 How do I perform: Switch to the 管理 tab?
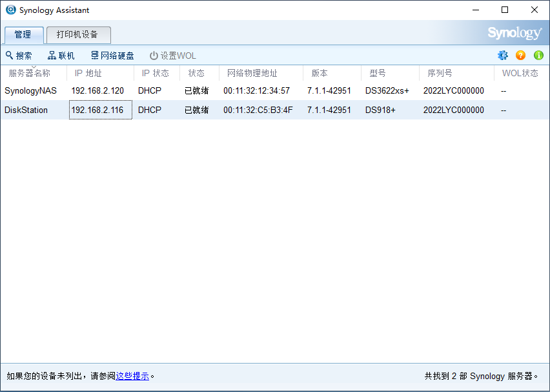click(24, 35)
